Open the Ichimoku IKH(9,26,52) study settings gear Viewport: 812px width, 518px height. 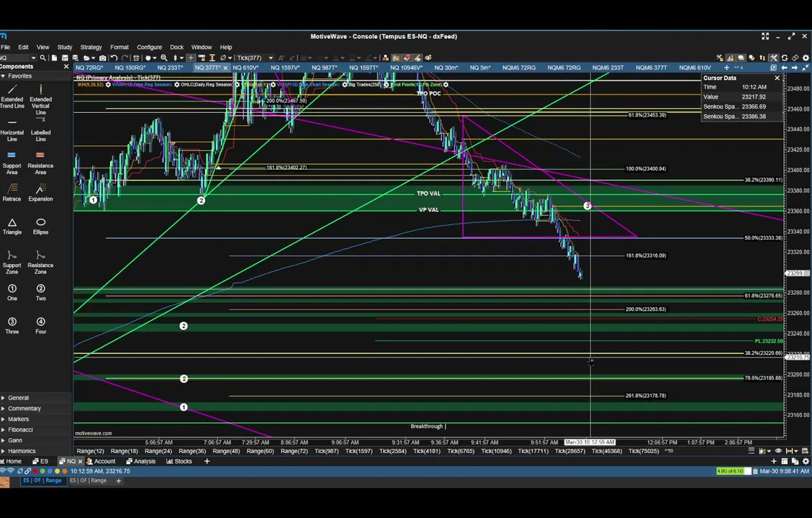tap(108, 84)
